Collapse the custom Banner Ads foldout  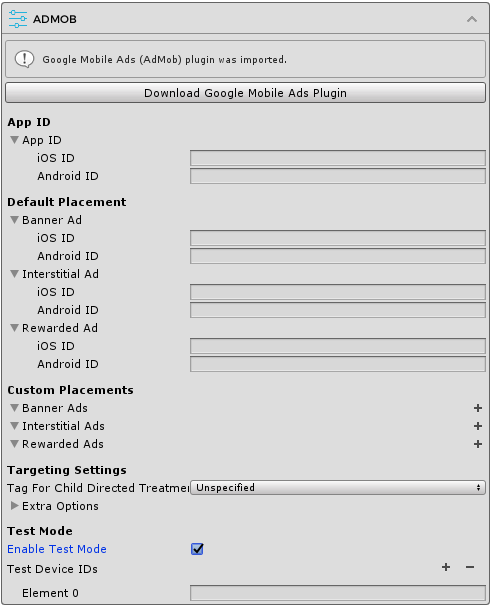[14, 408]
